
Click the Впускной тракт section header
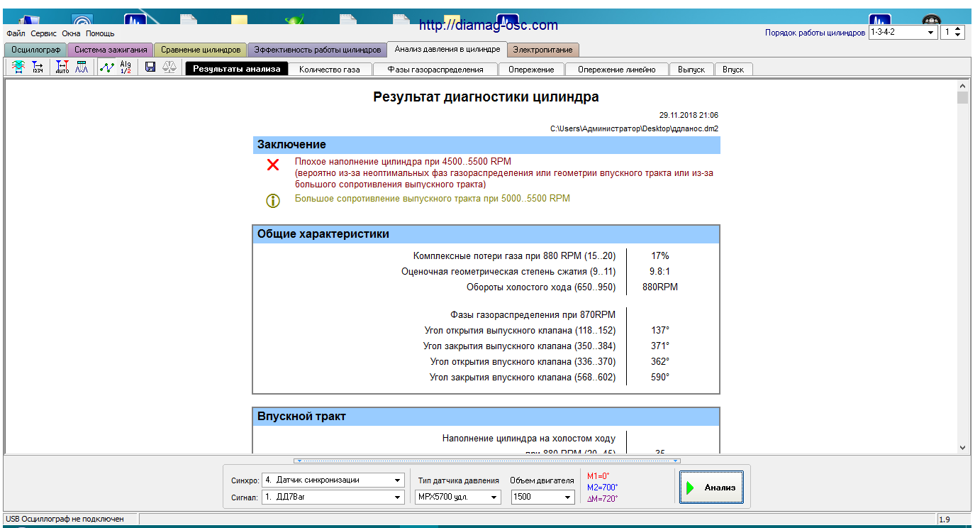486,417
